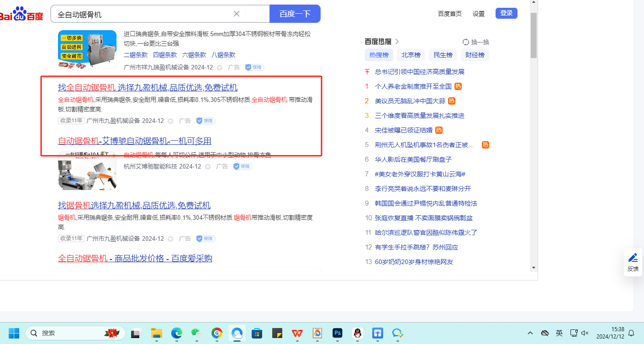Open the 全自动锯骨机 - 商品批发价格 link
This screenshot has width=644, height=344.
tap(135, 259)
